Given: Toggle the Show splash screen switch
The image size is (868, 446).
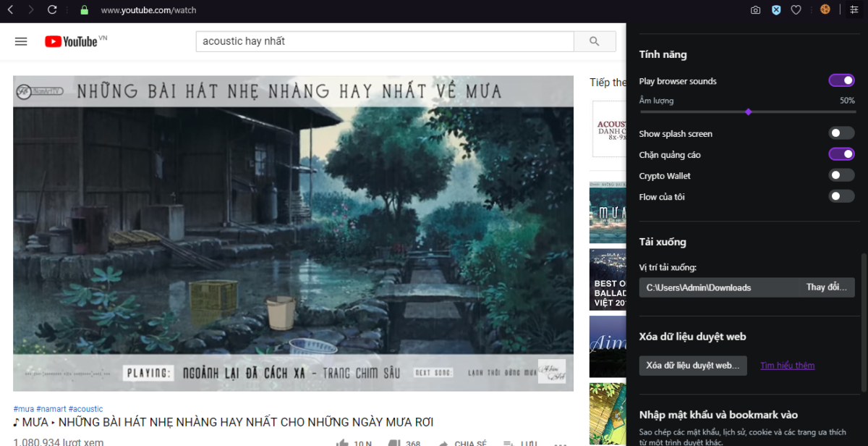Looking at the screenshot, I should (x=842, y=133).
